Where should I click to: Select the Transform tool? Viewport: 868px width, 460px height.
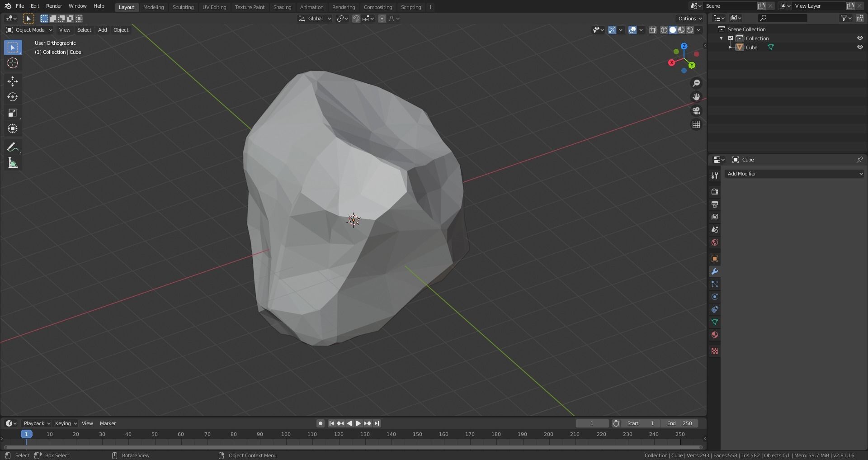click(x=13, y=129)
